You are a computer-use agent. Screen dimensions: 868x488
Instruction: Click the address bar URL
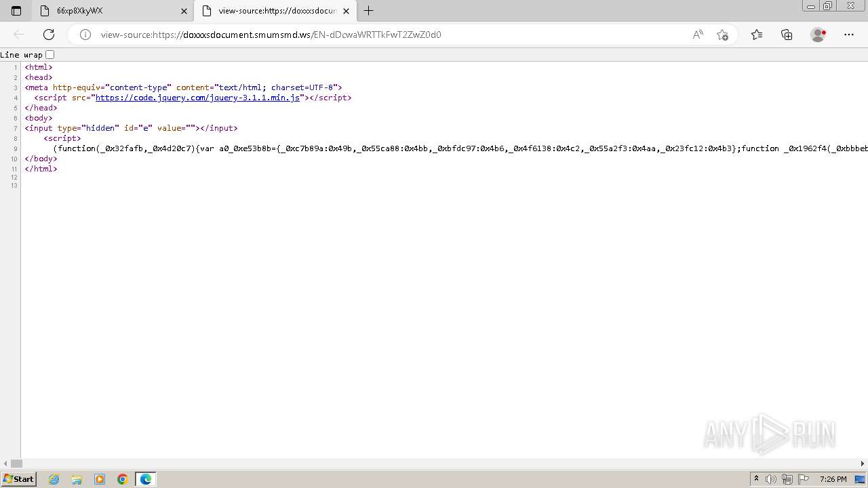[271, 35]
